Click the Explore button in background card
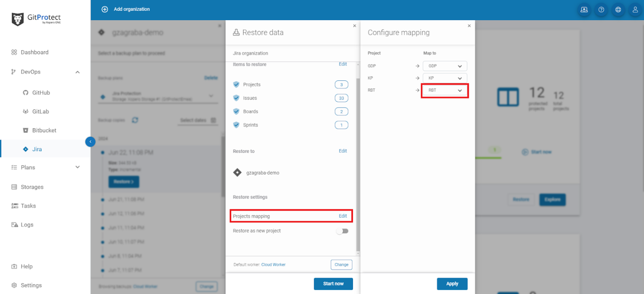 [x=552, y=199]
